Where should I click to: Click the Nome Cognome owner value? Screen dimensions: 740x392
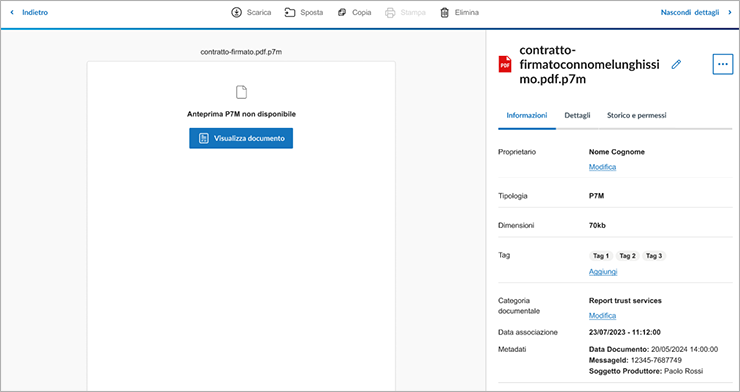616,152
